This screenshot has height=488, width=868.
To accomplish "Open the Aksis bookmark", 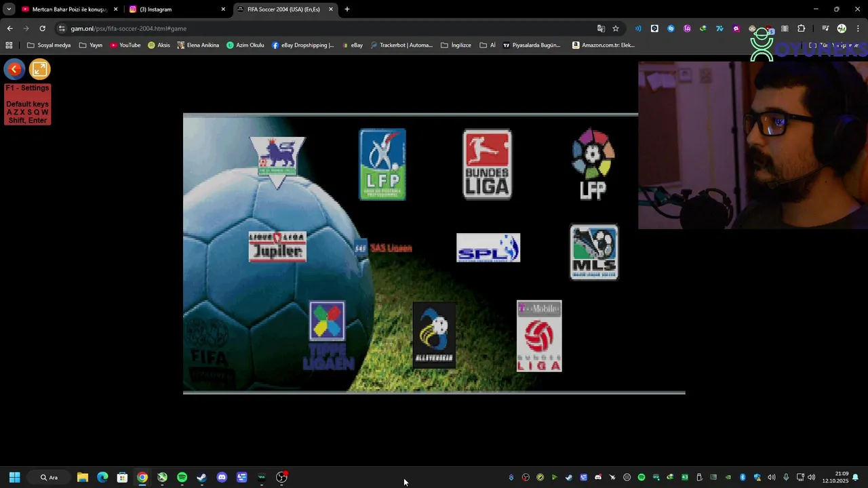I will coord(159,45).
